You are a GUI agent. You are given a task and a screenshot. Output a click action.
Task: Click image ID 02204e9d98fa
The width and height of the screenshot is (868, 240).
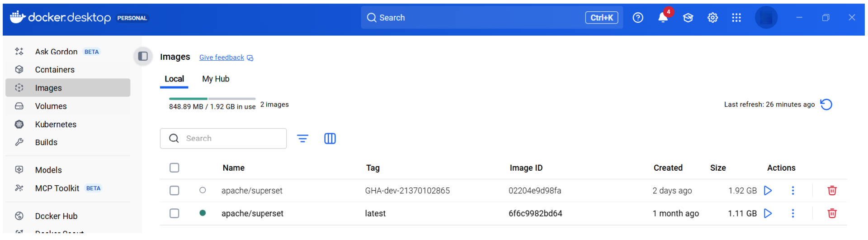pyautogui.click(x=535, y=191)
